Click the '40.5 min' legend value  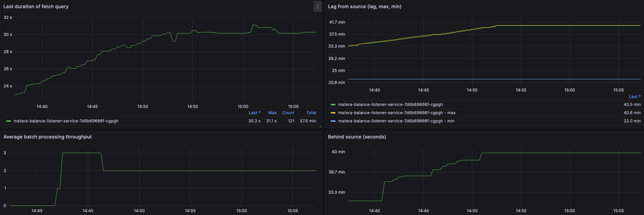(632, 105)
